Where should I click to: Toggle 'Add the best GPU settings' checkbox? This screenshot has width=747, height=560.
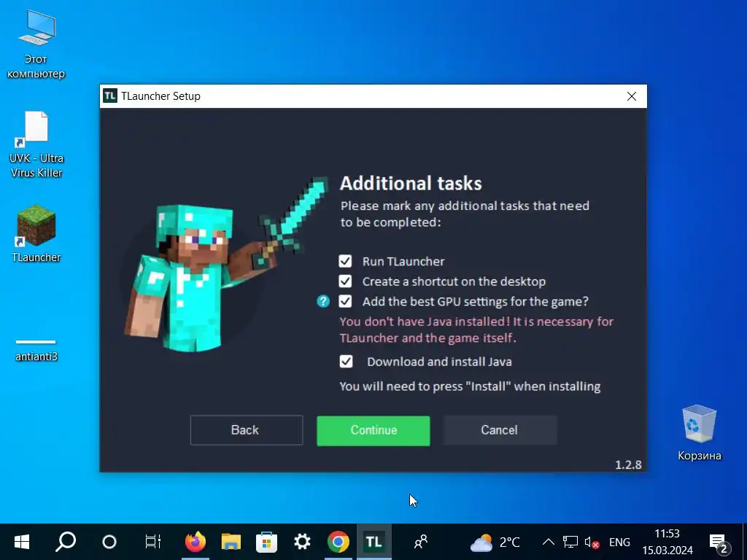tap(345, 301)
